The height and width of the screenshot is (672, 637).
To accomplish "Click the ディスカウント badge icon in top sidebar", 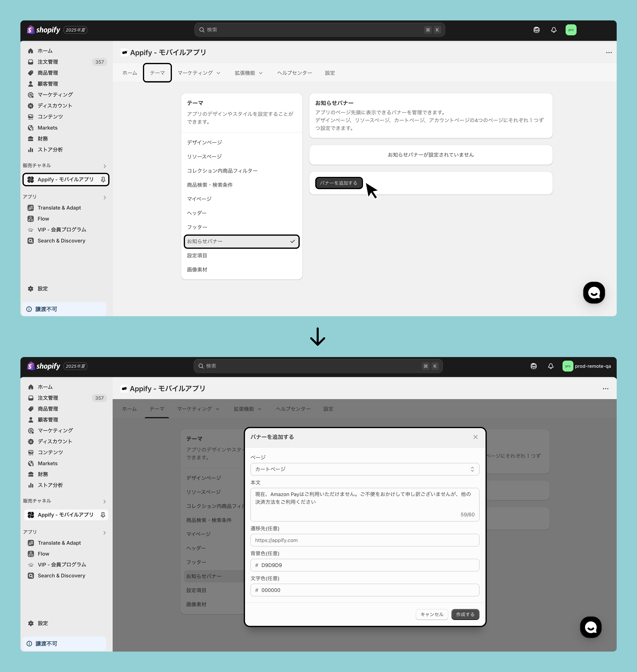I will tap(31, 106).
